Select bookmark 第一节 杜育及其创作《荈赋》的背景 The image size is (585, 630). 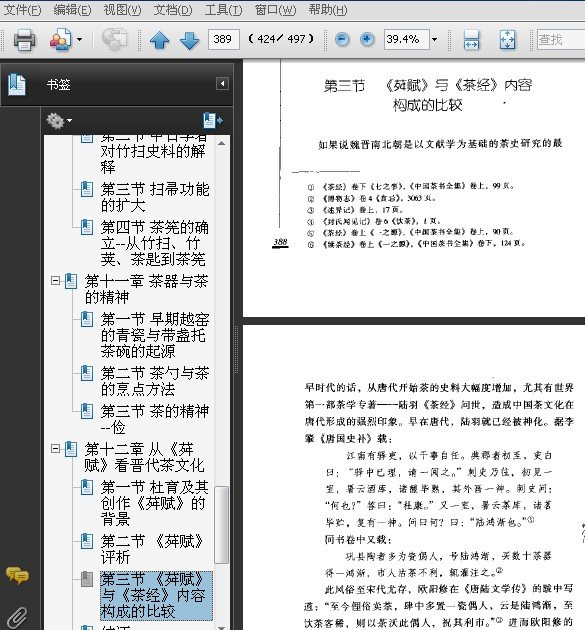[x=155, y=503]
